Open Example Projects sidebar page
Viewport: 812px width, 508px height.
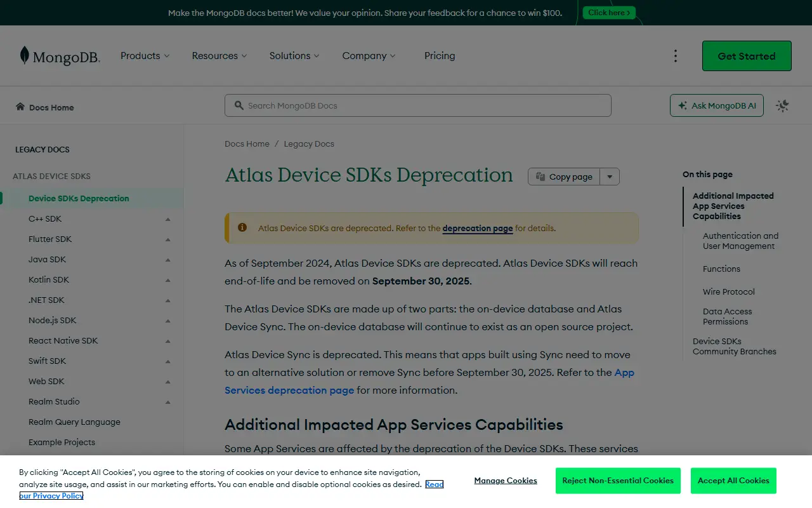click(x=62, y=442)
